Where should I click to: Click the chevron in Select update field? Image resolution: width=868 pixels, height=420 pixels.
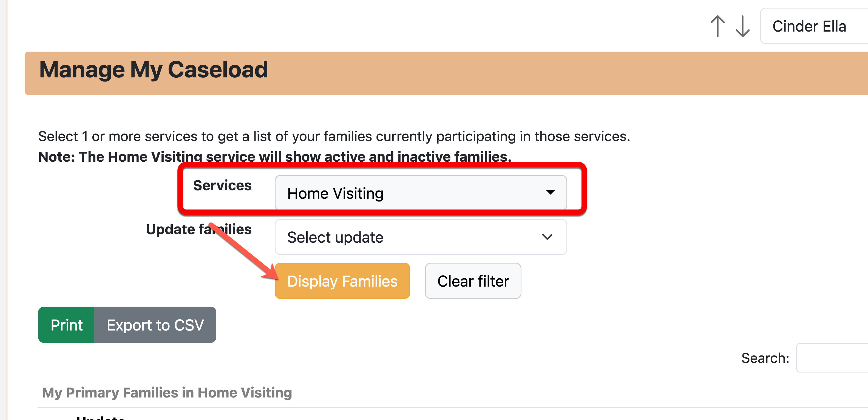click(547, 237)
